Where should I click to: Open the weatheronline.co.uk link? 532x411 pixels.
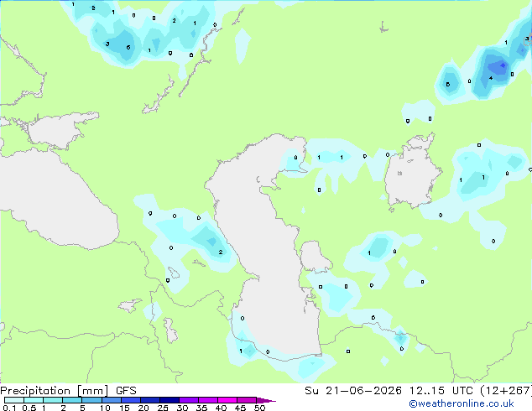click(x=462, y=403)
